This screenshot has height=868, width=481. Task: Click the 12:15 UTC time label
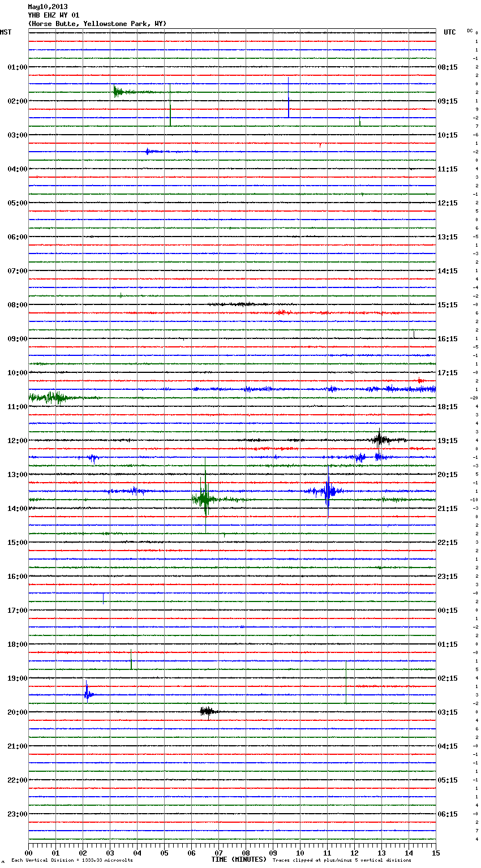click(448, 203)
